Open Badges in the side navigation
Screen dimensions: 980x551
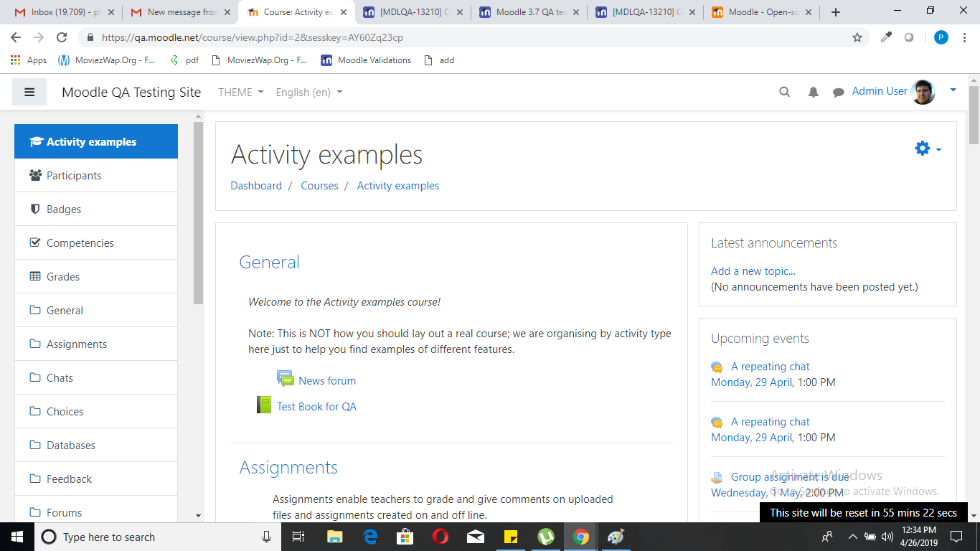tap(96, 209)
